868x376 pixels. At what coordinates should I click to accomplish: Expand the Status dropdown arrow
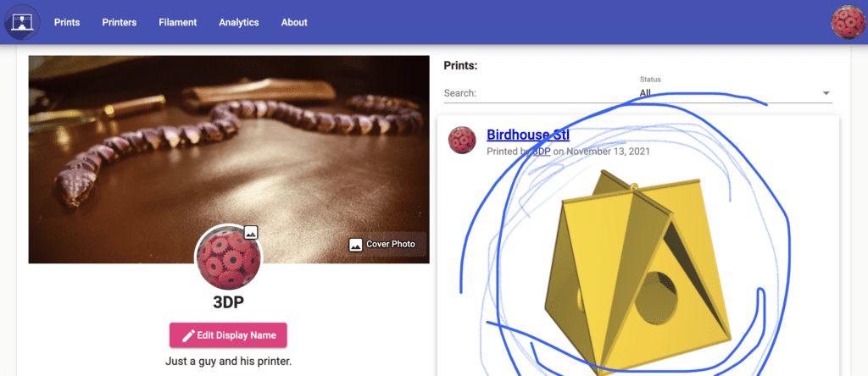click(x=826, y=93)
